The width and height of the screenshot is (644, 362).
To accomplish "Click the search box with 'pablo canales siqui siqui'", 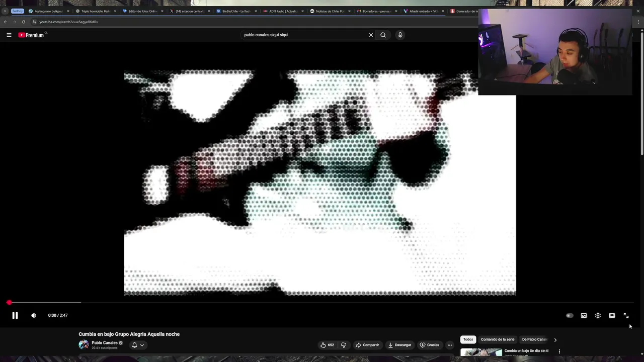I will pos(304,35).
